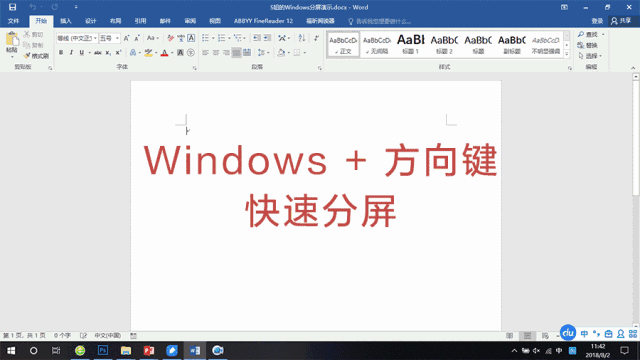Click the character border A icon
This screenshot has height=360, width=640.
pos(191,38)
